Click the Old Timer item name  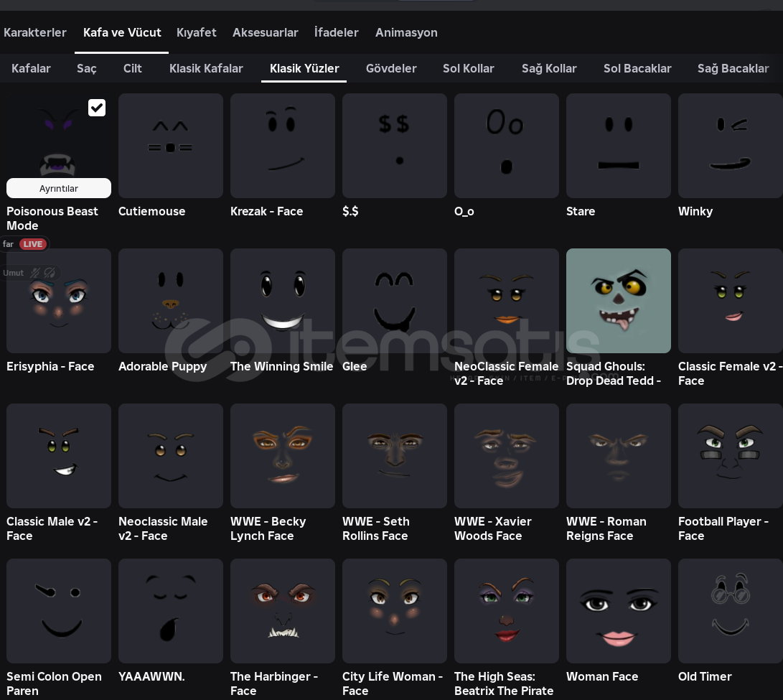705,676
